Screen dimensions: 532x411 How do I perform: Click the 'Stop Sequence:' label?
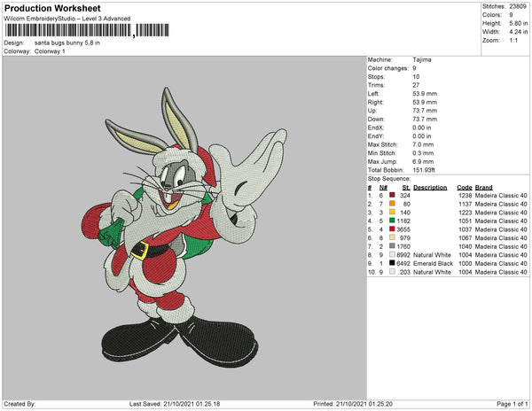tap(389, 179)
